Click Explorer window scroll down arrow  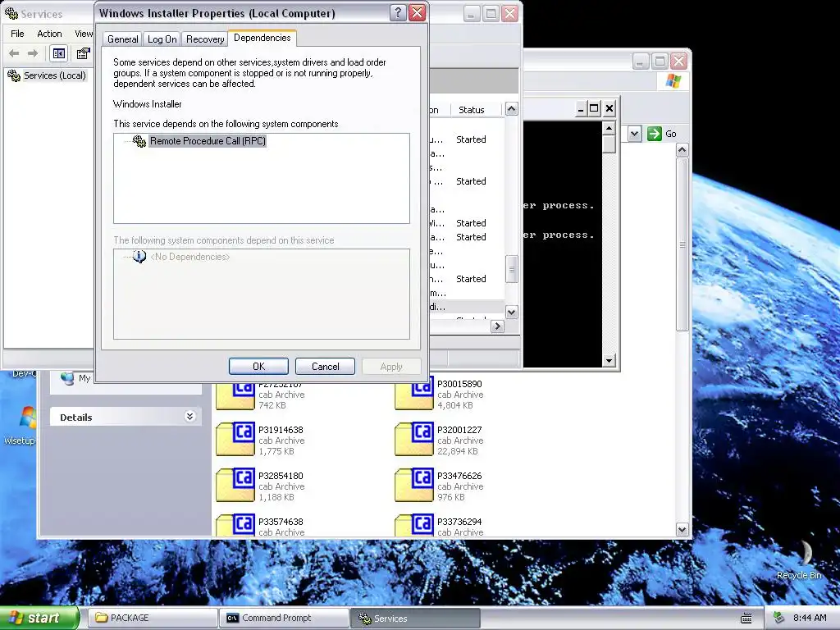click(682, 530)
